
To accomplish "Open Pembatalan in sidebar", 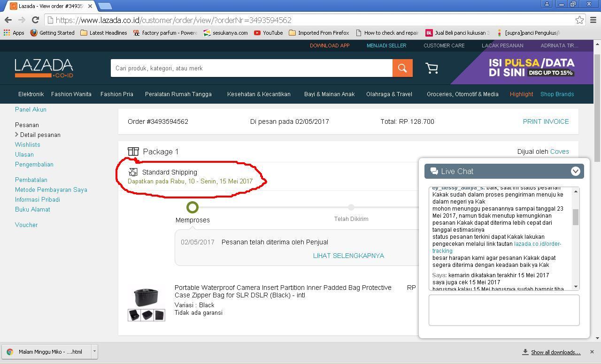I will tap(31, 180).
